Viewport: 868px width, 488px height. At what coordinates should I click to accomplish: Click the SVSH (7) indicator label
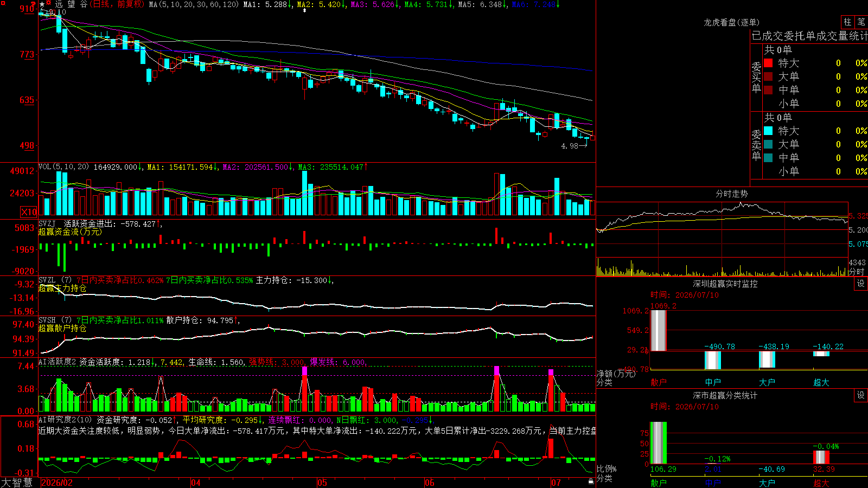click(55, 320)
